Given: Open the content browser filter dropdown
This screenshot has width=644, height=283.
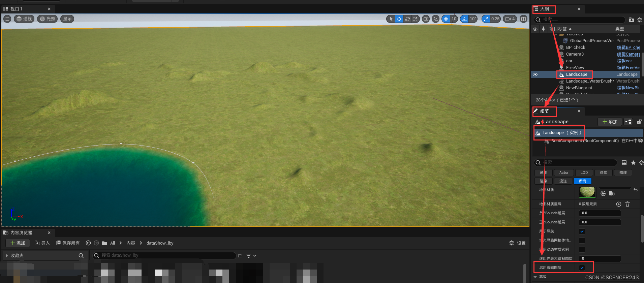Looking at the screenshot, I should (x=251, y=256).
